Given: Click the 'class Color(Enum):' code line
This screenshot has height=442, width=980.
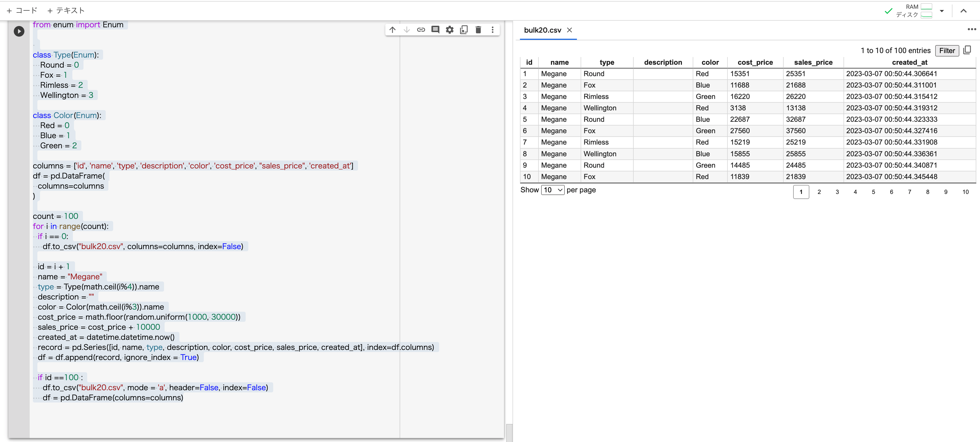Looking at the screenshot, I should tap(67, 115).
